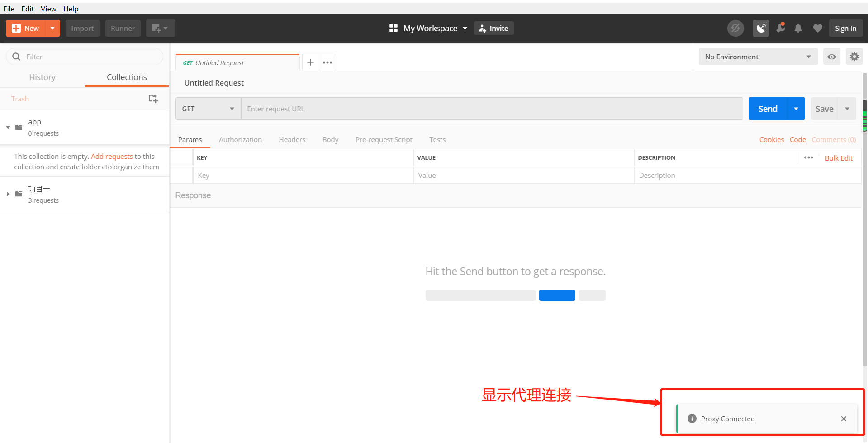The height and width of the screenshot is (443, 868).
Task: Open params table column options dots
Action: pyautogui.click(x=809, y=157)
